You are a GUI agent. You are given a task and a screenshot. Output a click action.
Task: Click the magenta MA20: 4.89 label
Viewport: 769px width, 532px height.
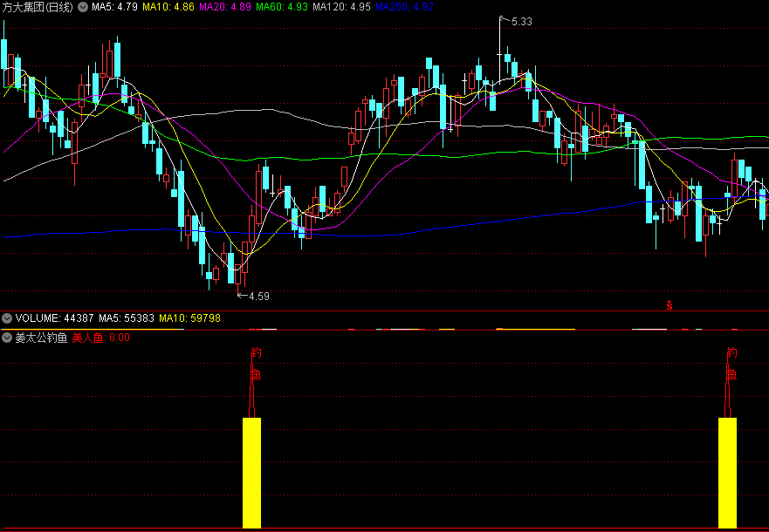tap(225, 7)
